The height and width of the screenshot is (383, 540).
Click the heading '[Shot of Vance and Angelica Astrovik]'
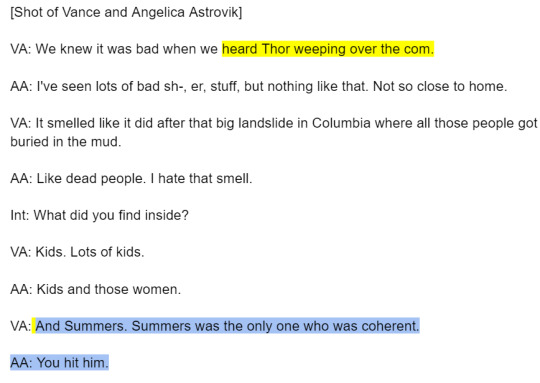point(126,12)
